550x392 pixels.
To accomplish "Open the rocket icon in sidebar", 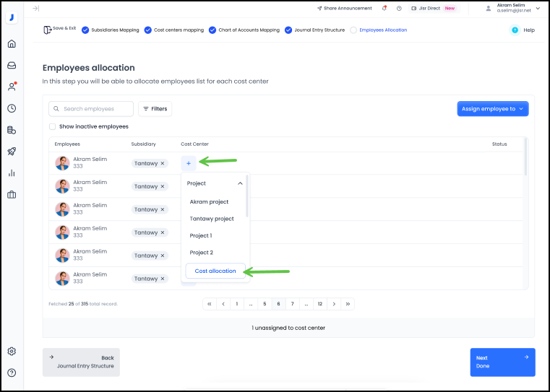I will pyautogui.click(x=12, y=151).
